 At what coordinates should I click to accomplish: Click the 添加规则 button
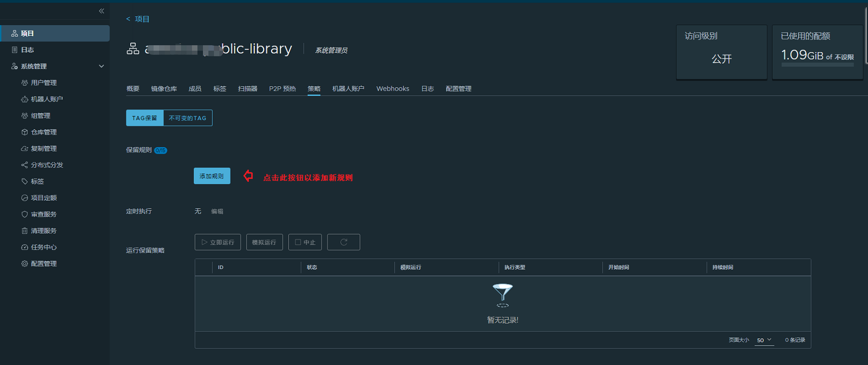pyautogui.click(x=212, y=176)
